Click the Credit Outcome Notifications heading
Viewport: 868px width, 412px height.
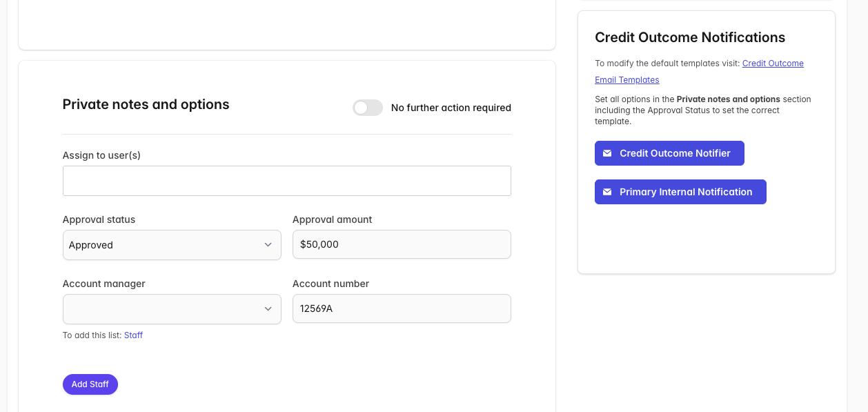click(x=690, y=38)
